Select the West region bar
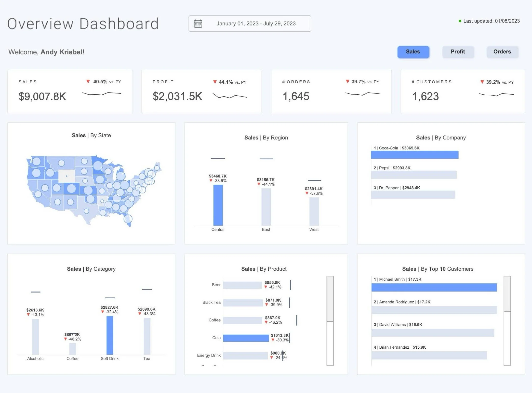The height and width of the screenshot is (393, 532). [314, 211]
